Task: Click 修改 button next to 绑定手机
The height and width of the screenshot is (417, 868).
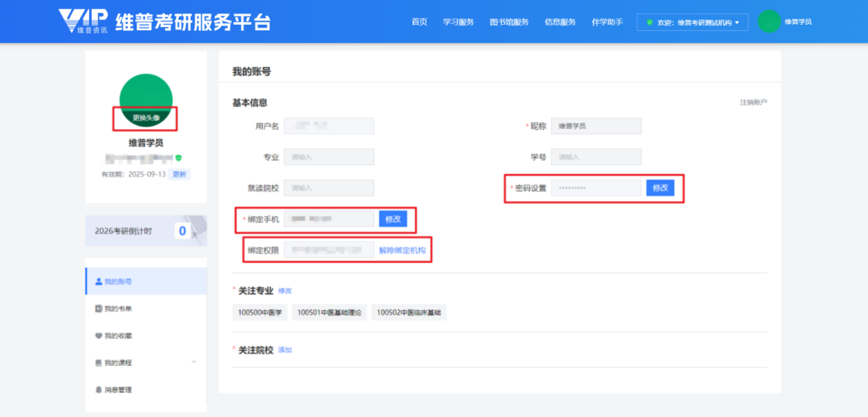Action: 393,219
